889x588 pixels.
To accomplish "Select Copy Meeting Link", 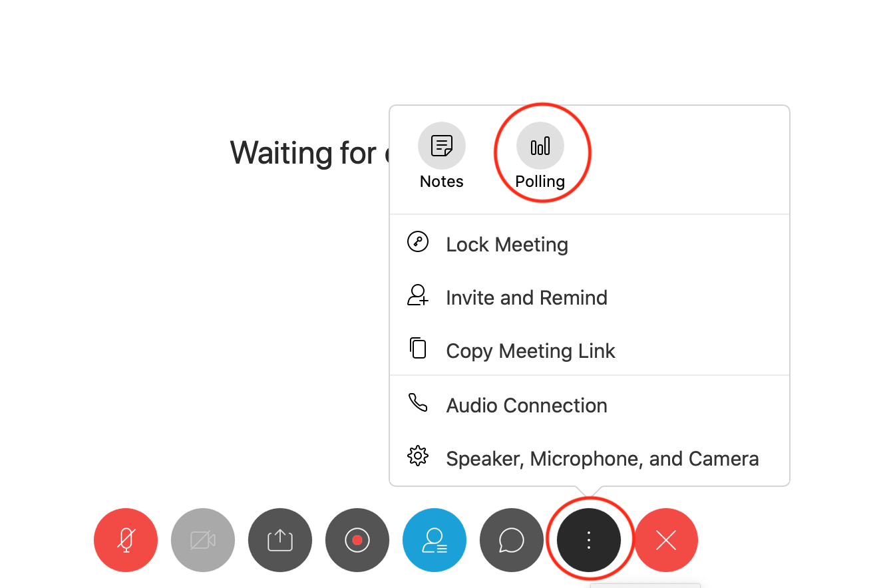I will (530, 351).
